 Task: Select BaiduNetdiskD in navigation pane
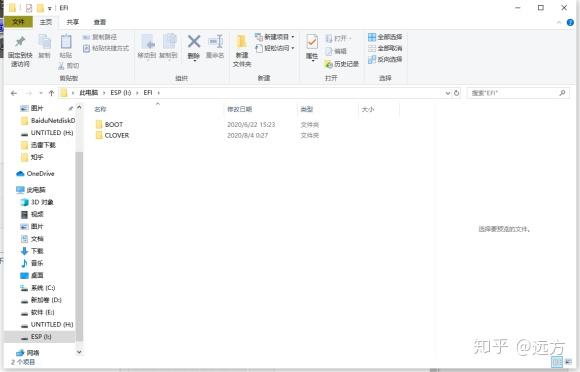(x=48, y=121)
